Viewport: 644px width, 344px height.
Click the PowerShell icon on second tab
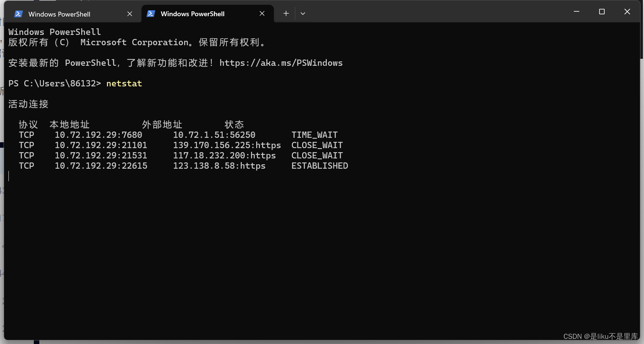(x=151, y=14)
